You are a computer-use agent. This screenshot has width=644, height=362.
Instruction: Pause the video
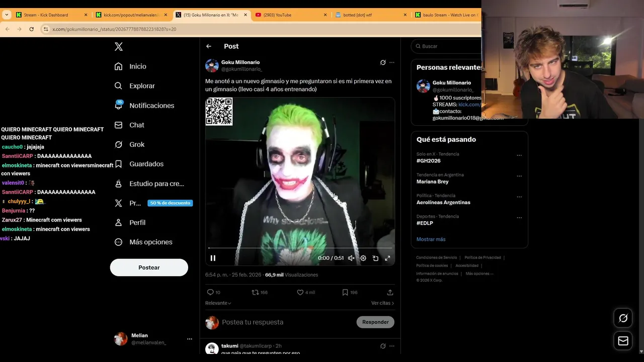(x=213, y=258)
